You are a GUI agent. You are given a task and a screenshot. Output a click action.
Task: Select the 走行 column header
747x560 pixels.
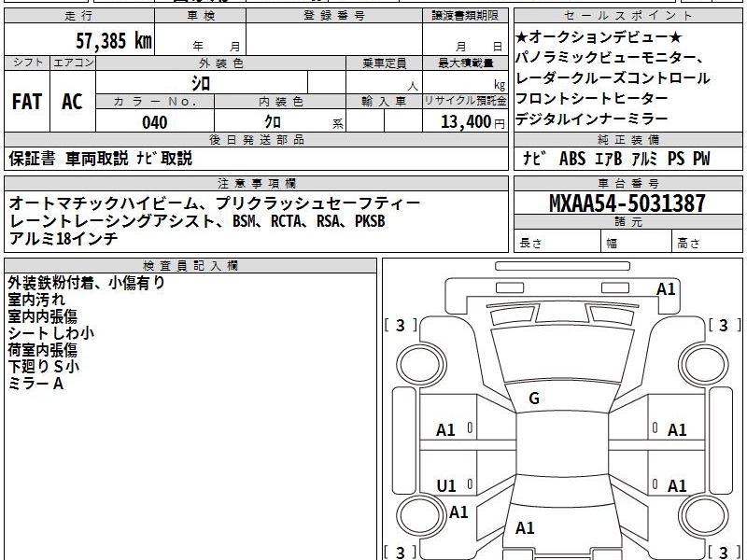pos(79,16)
